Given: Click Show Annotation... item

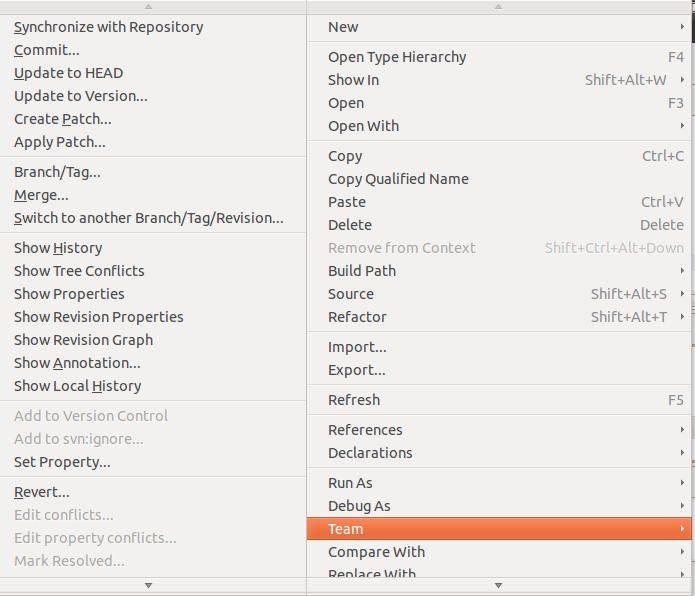Looking at the screenshot, I should [x=77, y=363].
